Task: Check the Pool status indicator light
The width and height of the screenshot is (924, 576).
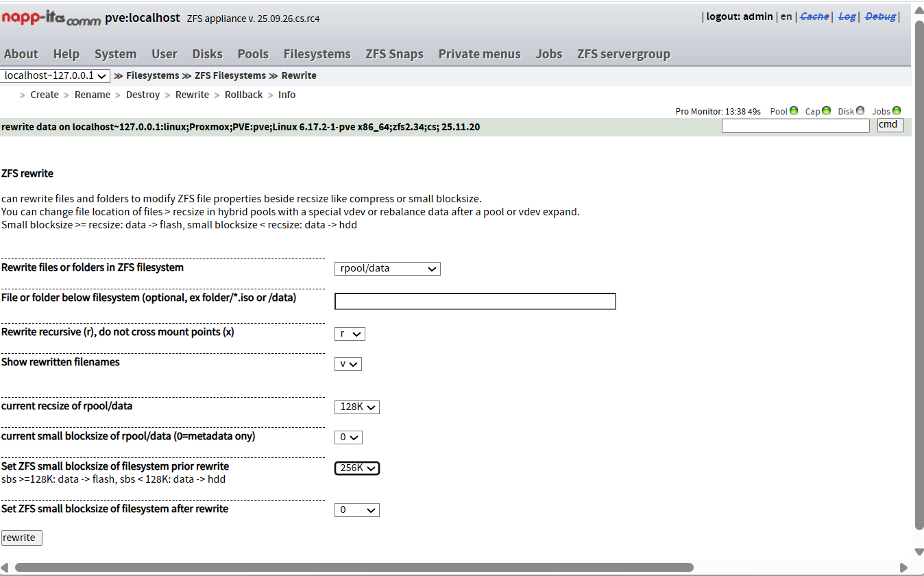Action: coord(794,110)
